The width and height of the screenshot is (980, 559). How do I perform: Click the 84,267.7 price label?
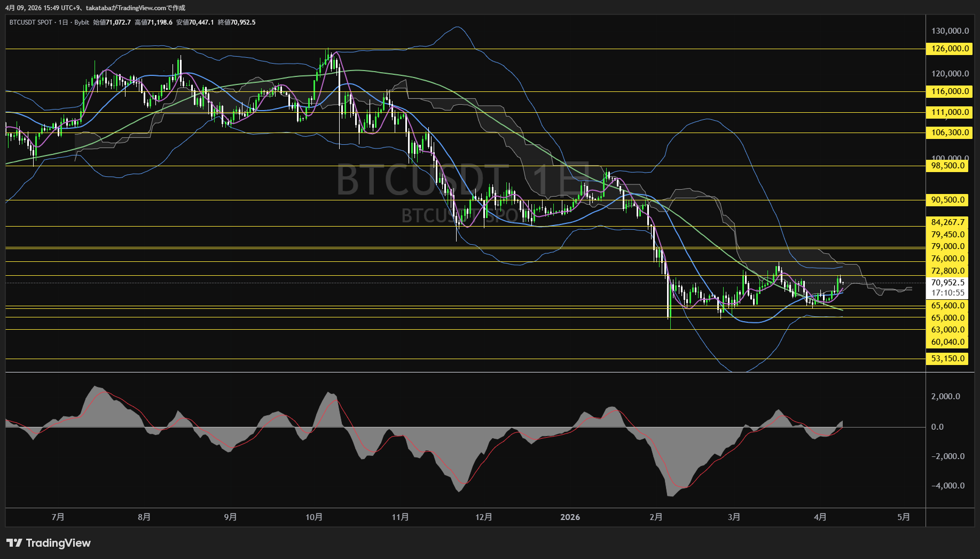pos(947,222)
